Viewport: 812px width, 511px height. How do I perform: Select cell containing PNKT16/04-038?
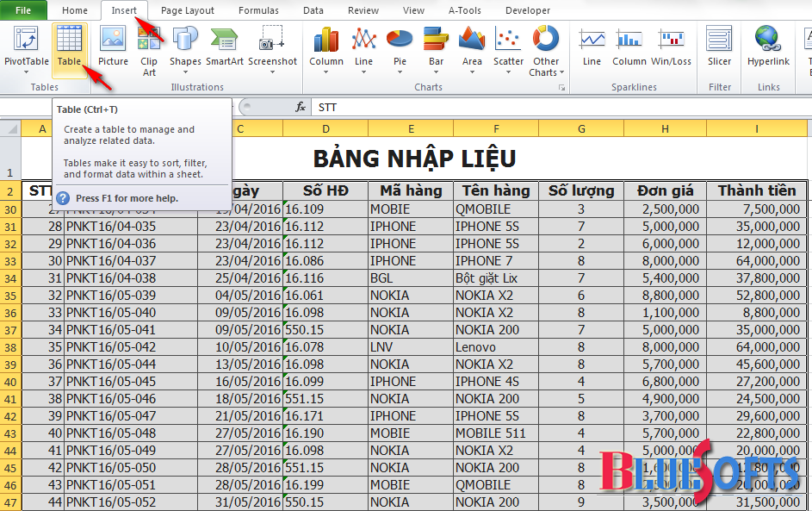tap(131, 278)
